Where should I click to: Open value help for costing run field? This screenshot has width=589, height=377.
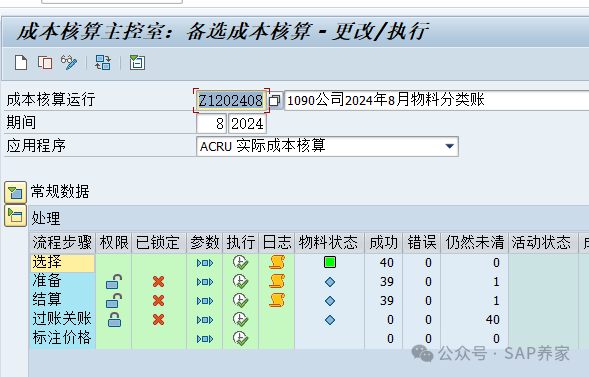(275, 101)
